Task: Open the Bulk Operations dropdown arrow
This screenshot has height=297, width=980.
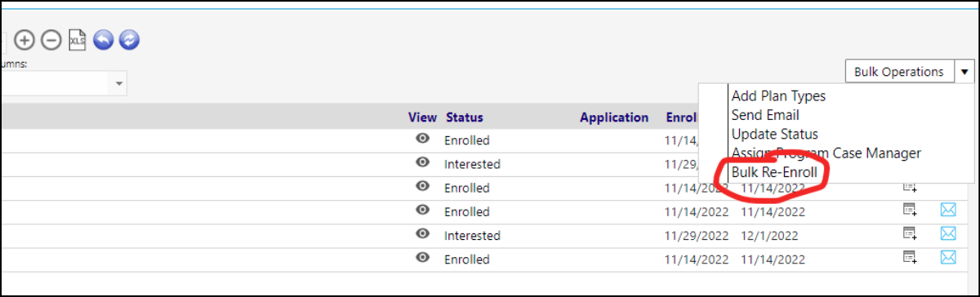Action: 964,72
